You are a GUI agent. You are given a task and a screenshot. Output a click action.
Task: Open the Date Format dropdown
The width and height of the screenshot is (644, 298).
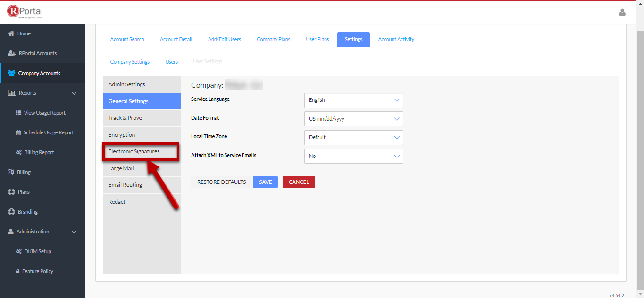coord(354,119)
